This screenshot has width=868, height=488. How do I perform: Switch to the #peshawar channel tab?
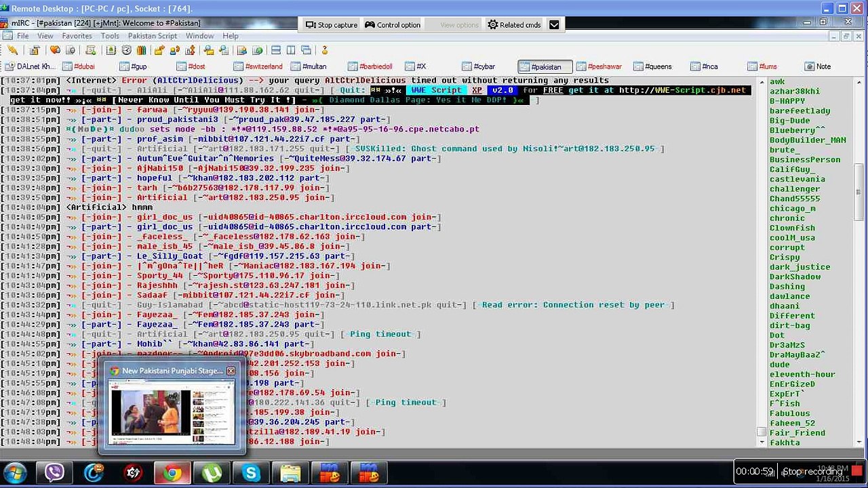tap(599, 66)
